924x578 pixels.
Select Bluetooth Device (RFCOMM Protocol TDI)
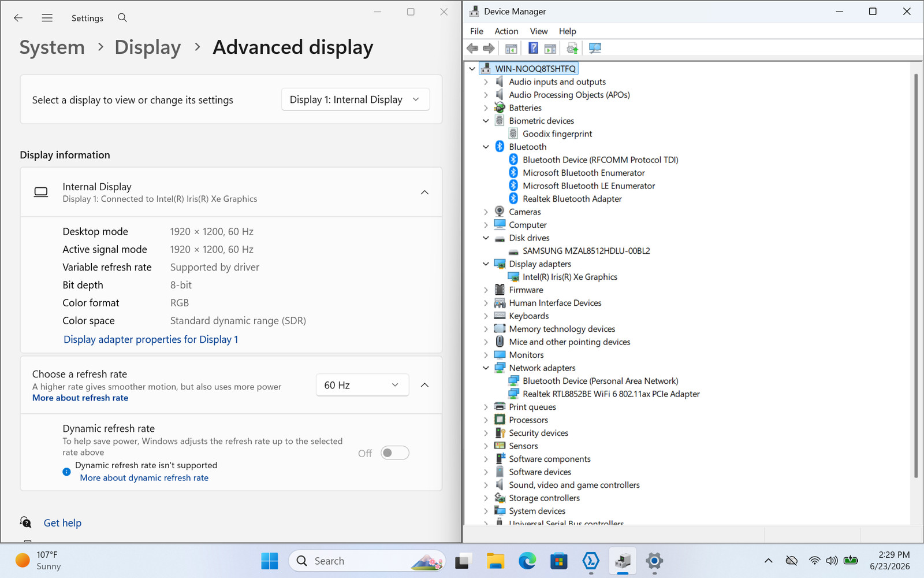[600, 160]
